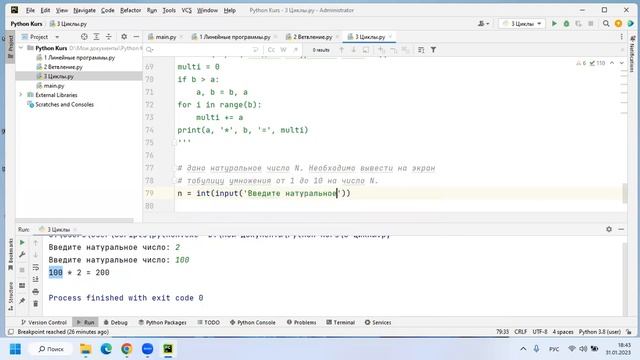
Task: Run with coverage from the top toolbar
Action: pyautogui.click(x=578, y=24)
